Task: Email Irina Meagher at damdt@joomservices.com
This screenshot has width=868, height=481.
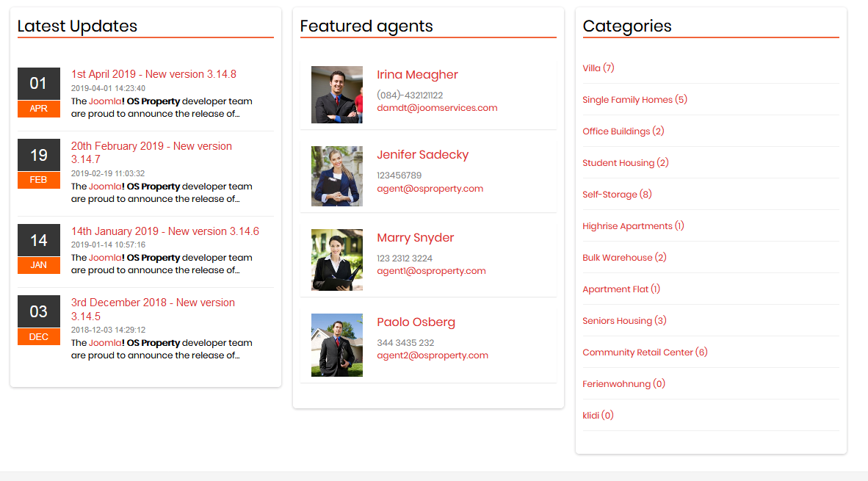Action: (x=437, y=108)
